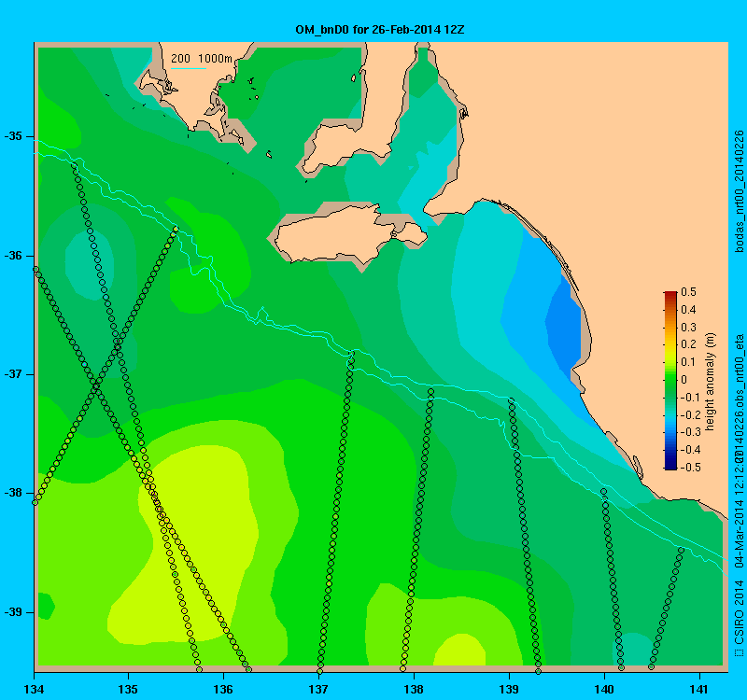Click the cyan isobath legend line under '200 1000m'
Image resolution: width=747 pixels, height=700 pixels.
[x=189, y=68]
